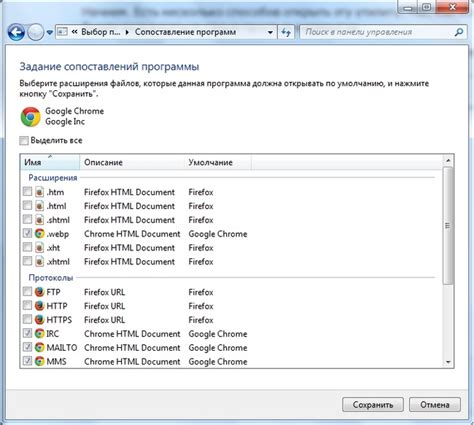Sort by the 'Имя' column header
Screen dimensions: 474x425
coord(50,162)
